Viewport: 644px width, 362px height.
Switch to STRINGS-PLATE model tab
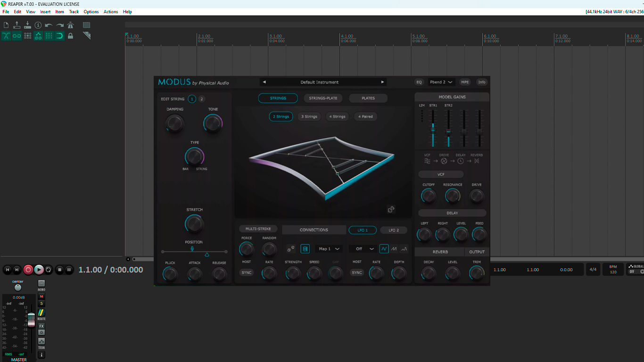(x=323, y=98)
